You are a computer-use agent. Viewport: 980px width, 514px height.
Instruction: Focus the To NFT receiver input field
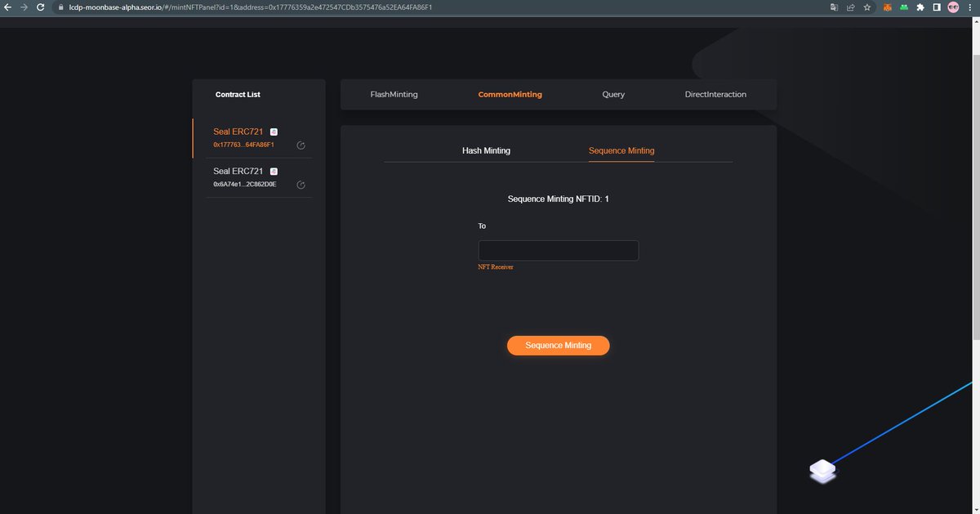(559, 250)
